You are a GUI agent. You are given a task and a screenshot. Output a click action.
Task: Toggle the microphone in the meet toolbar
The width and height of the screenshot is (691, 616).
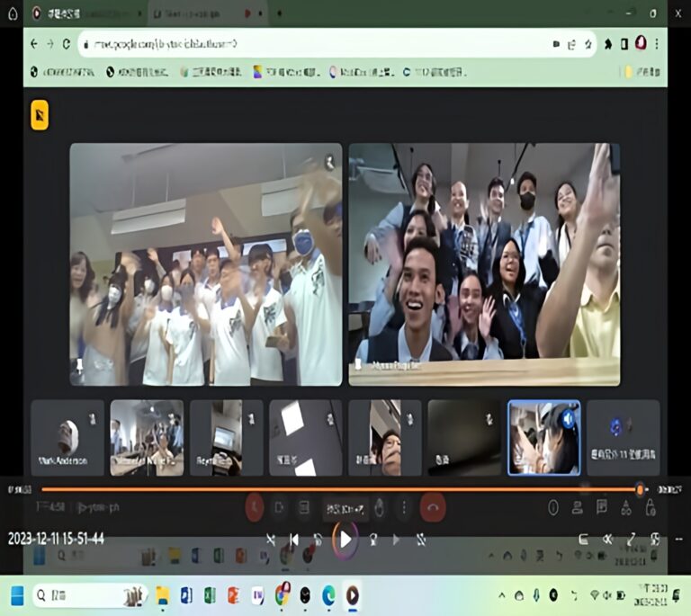tap(255, 508)
